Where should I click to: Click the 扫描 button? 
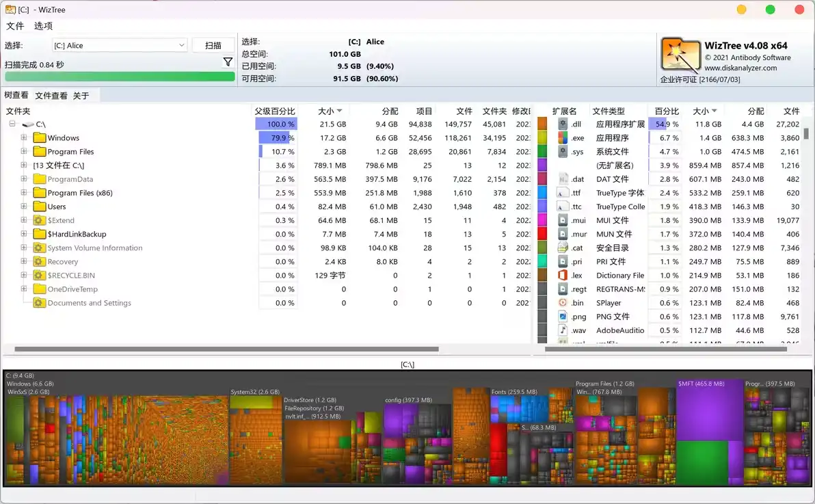point(213,45)
